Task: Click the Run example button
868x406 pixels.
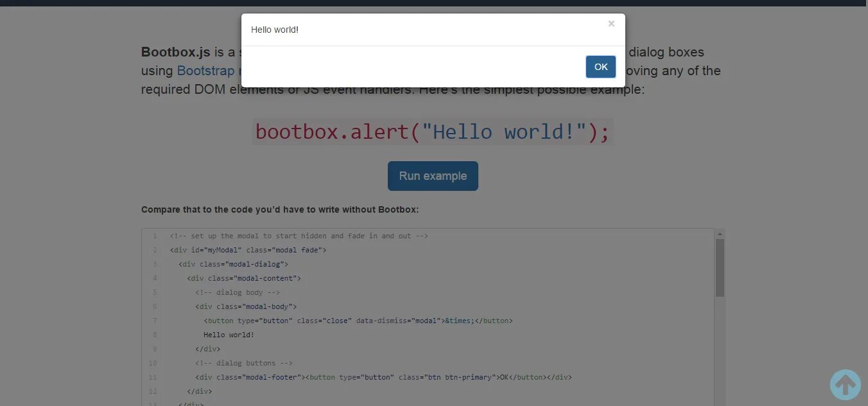Action: point(433,176)
